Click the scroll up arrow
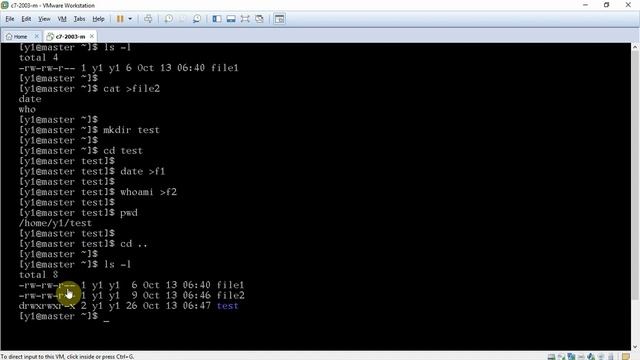 (x=635, y=47)
